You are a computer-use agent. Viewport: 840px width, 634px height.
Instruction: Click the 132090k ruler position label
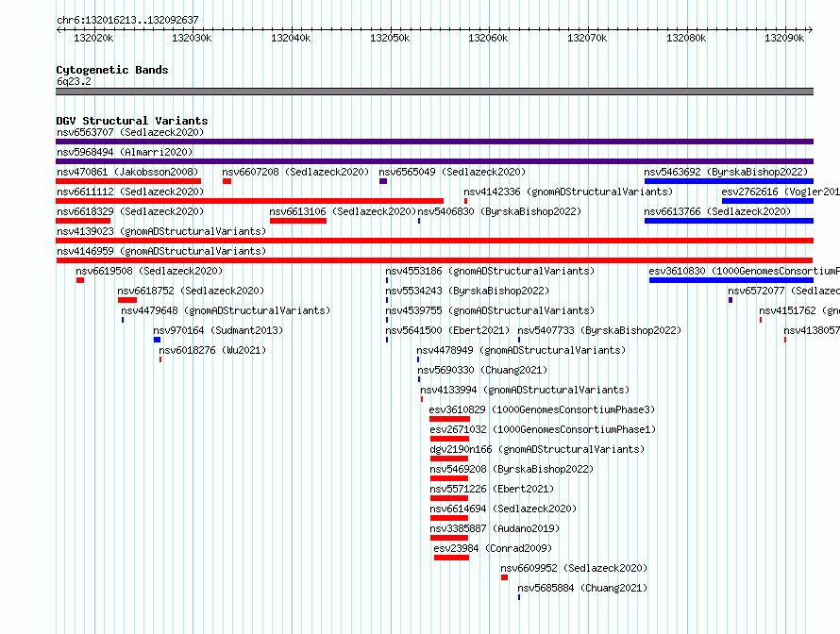[x=784, y=38]
